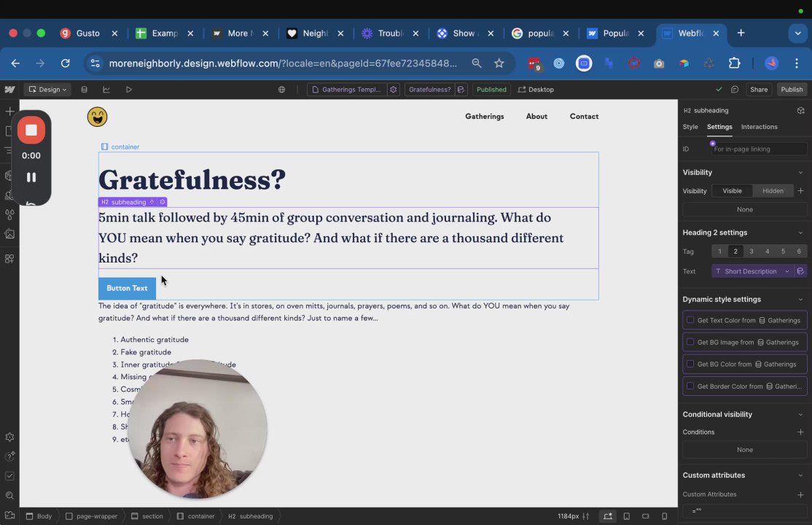
Task: Enable Get Border Color from Gatherings
Action: [x=690, y=386]
